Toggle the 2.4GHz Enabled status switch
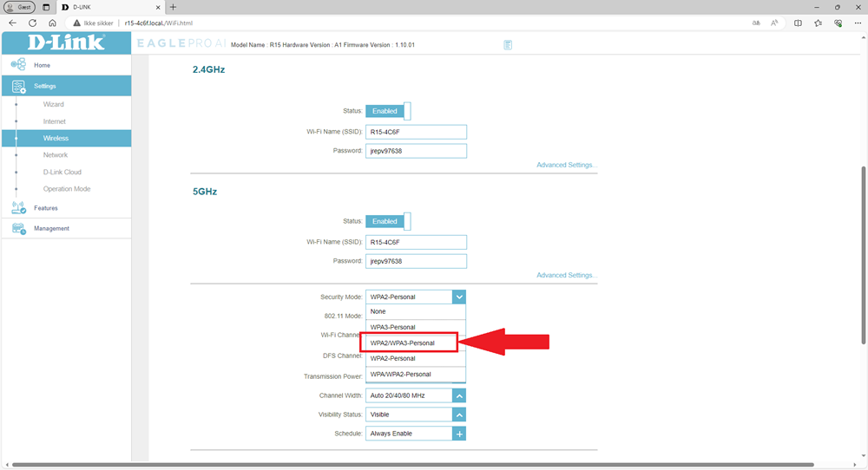The image size is (868, 470). pyautogui.click(x=388, y=111)
